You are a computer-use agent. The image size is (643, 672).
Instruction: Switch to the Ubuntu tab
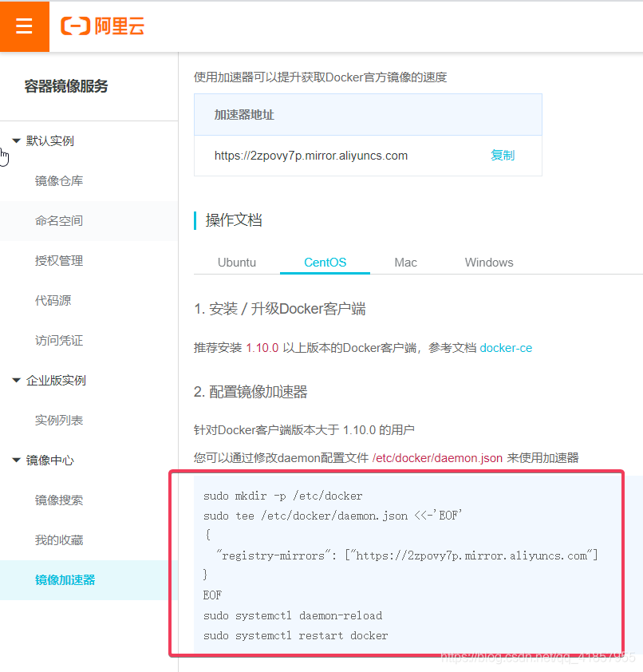[x=237, y=263]
